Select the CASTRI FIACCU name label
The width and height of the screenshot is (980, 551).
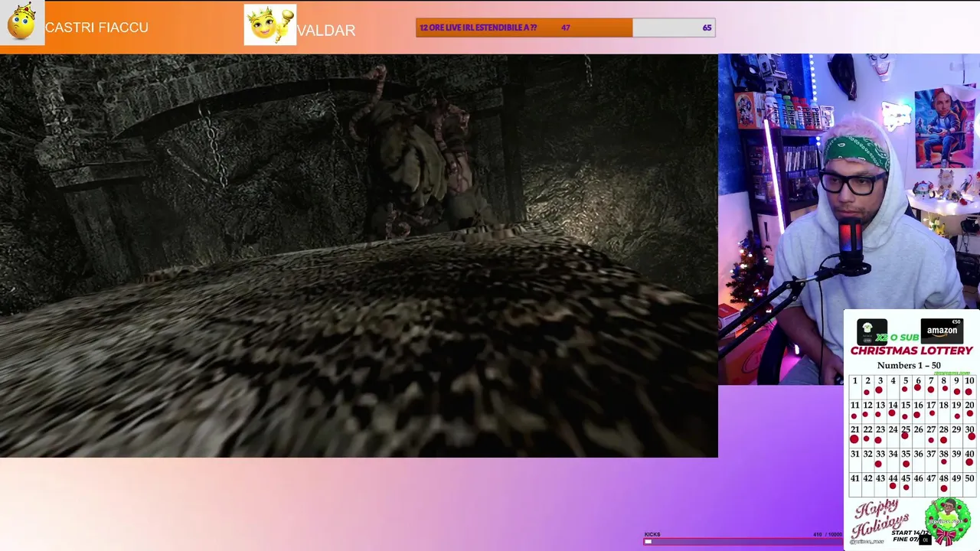click(96, 28)
